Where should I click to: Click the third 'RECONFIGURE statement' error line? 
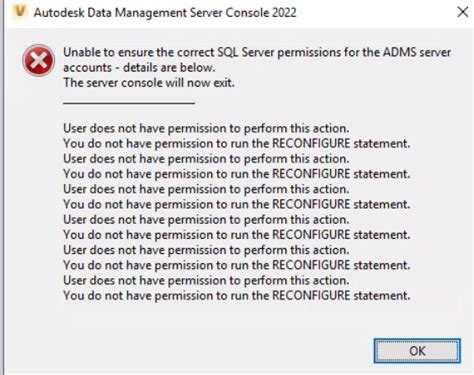pyautogui.click(x=237, y=204)
